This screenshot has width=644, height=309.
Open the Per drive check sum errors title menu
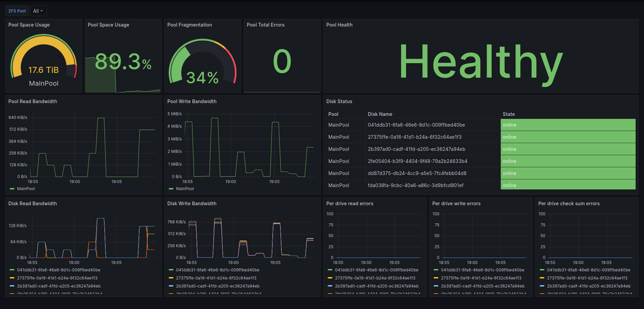tap(569, 204)
